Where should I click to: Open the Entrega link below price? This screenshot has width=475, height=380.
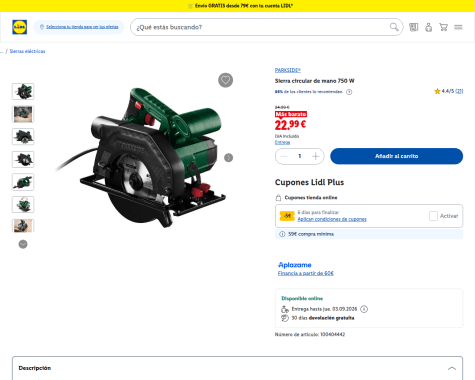(x=282, y=142)
